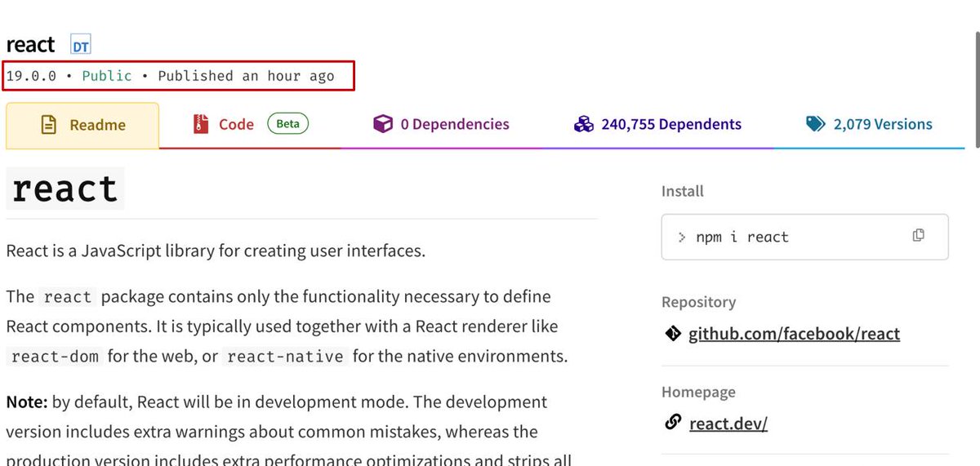
Task: Click the large react readme heading
Action: pos(65,189)
